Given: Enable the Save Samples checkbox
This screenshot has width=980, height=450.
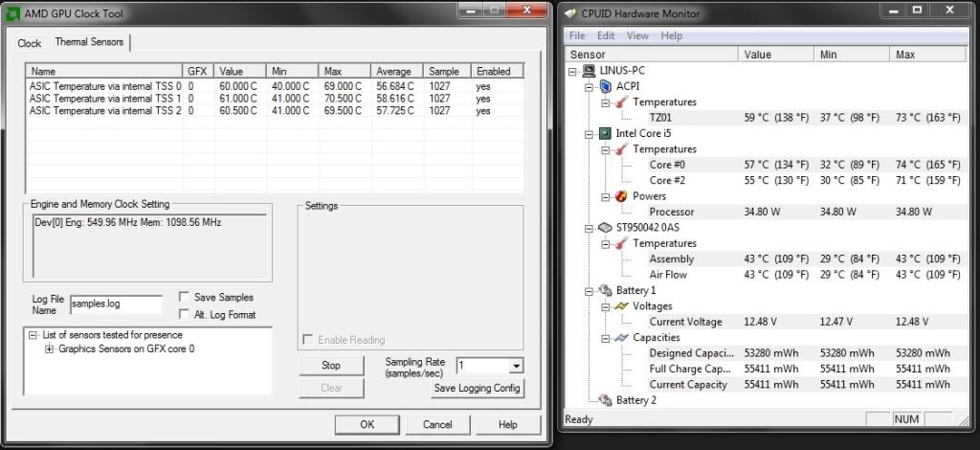Looking at the screenshot, I should coord(184,297).
